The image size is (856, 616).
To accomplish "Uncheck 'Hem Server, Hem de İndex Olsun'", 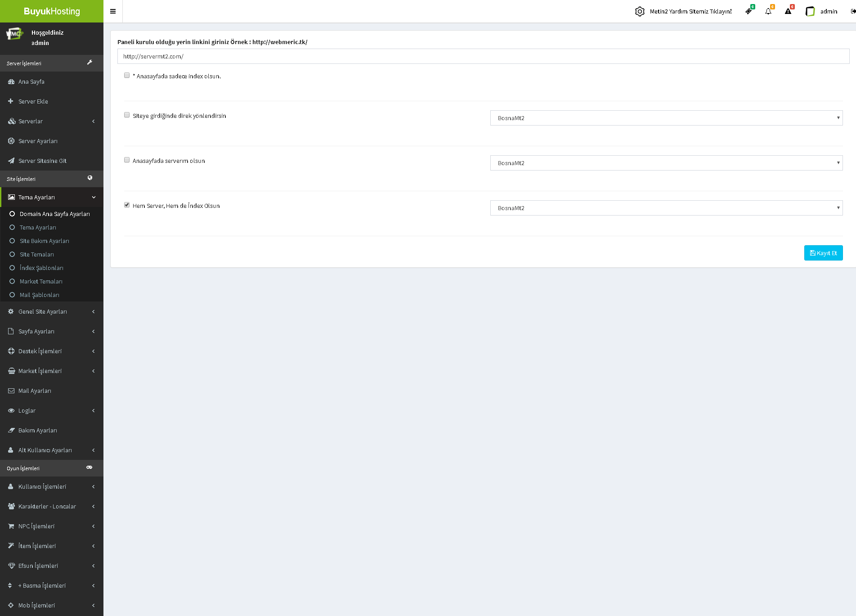I will coord(127,205).
